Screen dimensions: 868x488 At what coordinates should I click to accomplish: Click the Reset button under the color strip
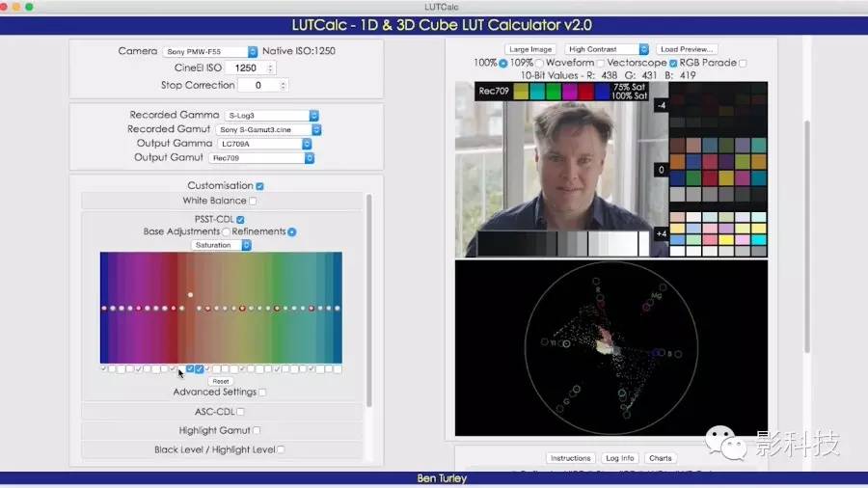(x=221, y=381)
